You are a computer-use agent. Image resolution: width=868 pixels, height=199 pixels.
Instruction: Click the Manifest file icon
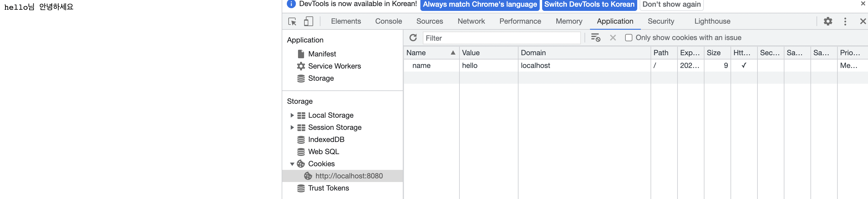[x=301, y=54]
